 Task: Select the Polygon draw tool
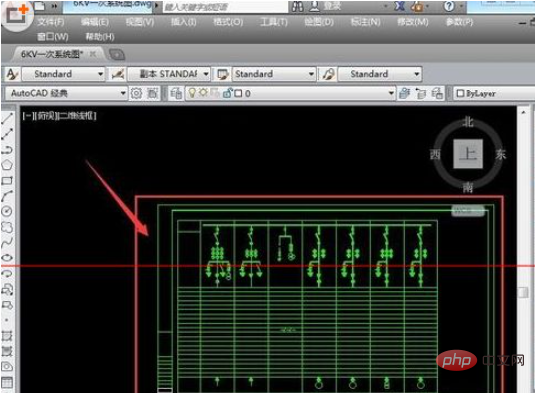pyautogui.click(x=7, y=165)
